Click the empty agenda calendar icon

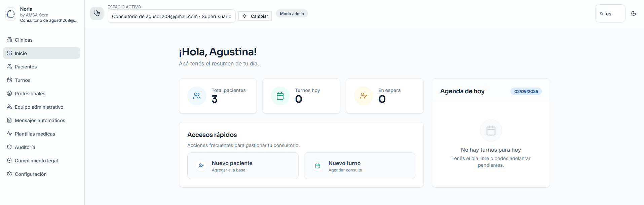tap(491, 131)
